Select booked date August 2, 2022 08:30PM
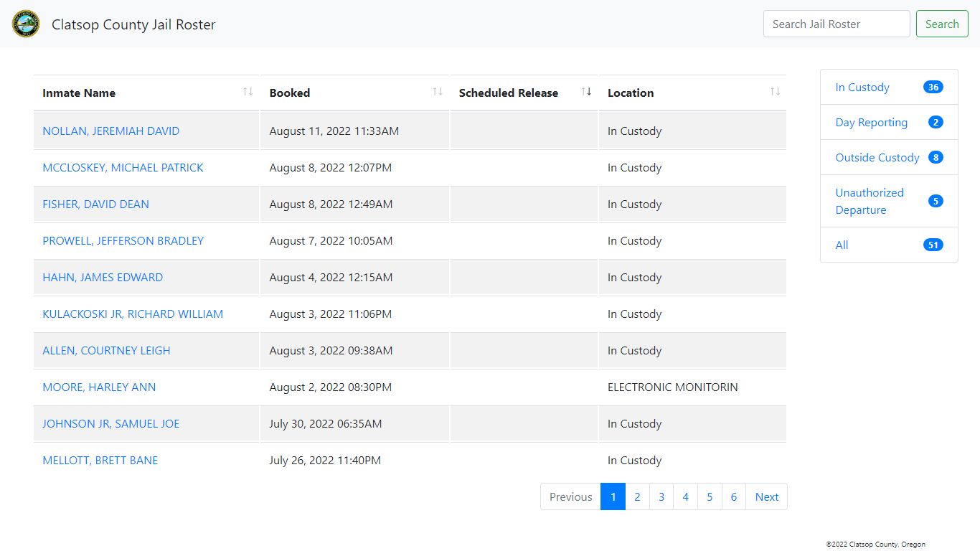 331,387
